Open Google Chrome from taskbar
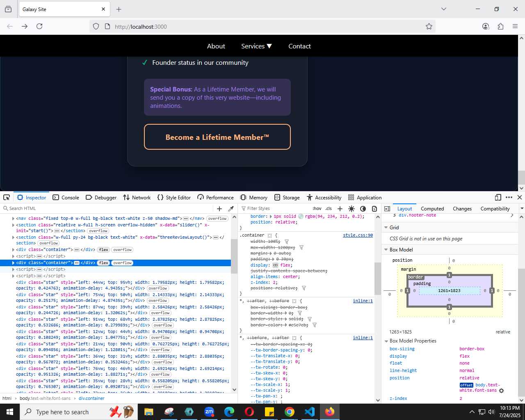 point(290,412)
